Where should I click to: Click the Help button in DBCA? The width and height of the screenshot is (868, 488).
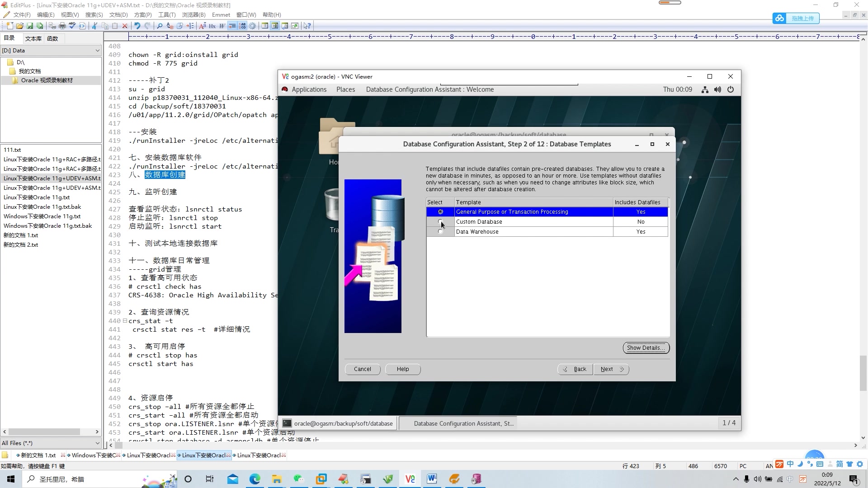(403, 369)
